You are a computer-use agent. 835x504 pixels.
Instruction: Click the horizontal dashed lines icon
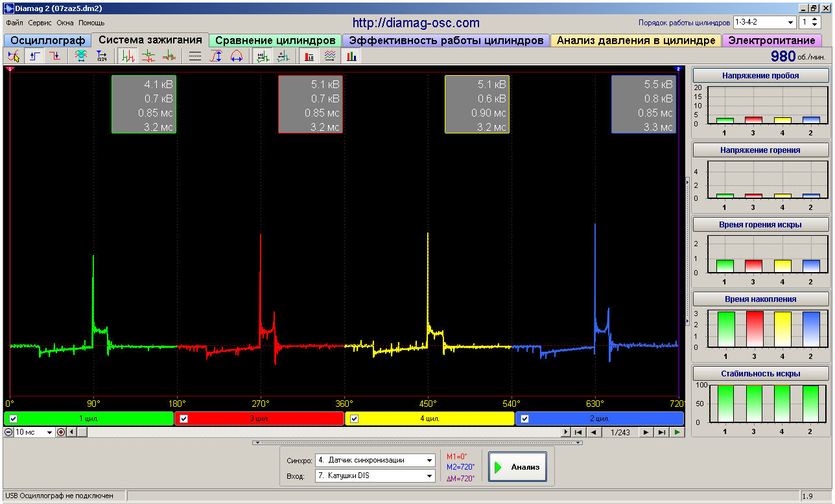tap(195, 56)
